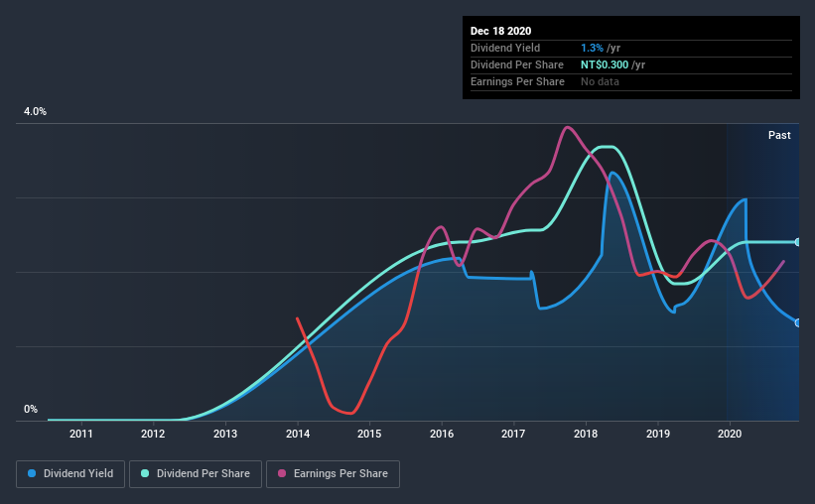This screenshot has width=815, height=504.
Task: Click the 2018 x-axis label
Action: [586, 434]
